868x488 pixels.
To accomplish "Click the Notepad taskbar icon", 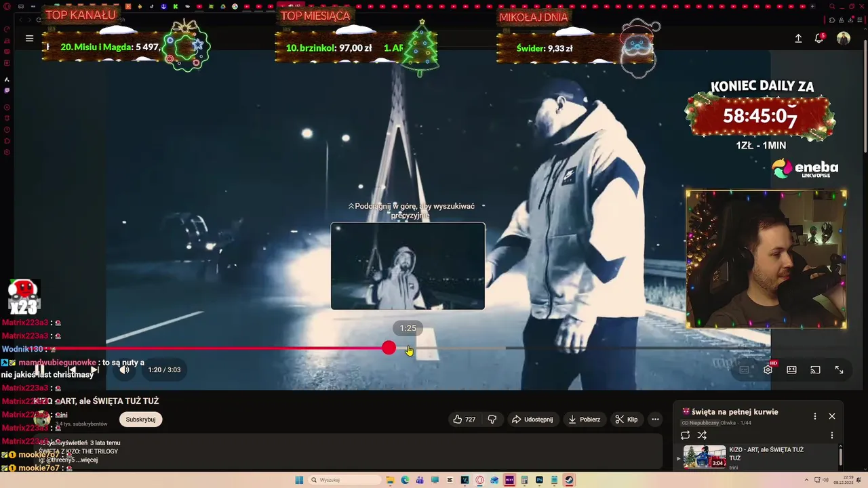I will pos(554,480).
